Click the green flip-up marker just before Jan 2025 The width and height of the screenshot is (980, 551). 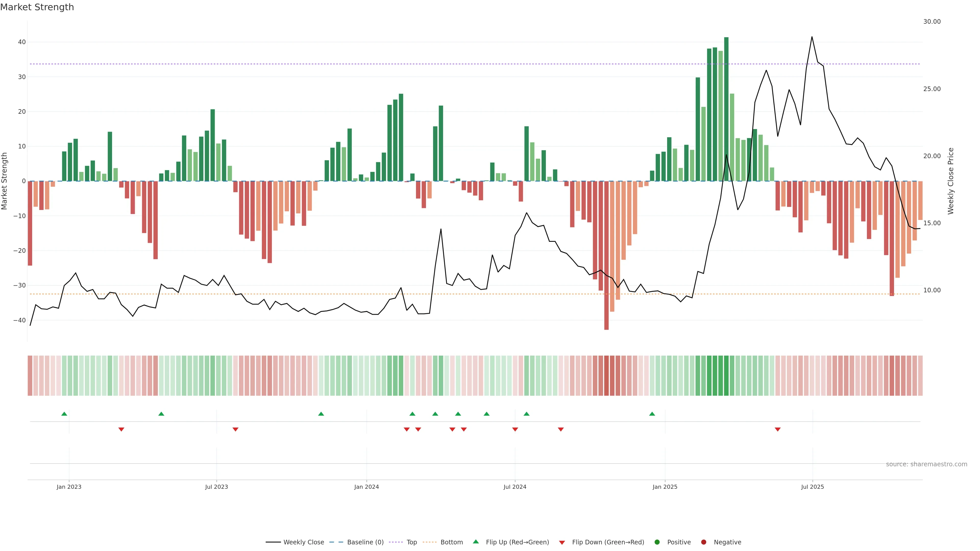click(x=652, y=414)
